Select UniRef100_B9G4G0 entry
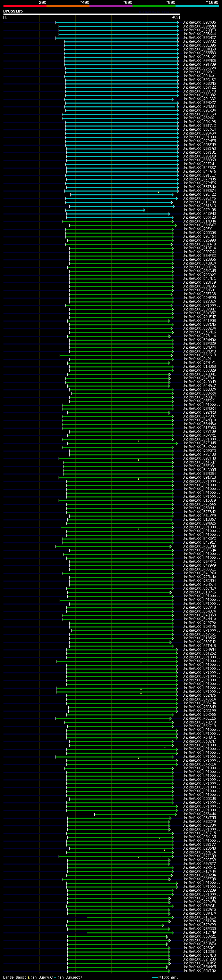The width and height of the screenshot is (222, 980). [x=199, y=133]
